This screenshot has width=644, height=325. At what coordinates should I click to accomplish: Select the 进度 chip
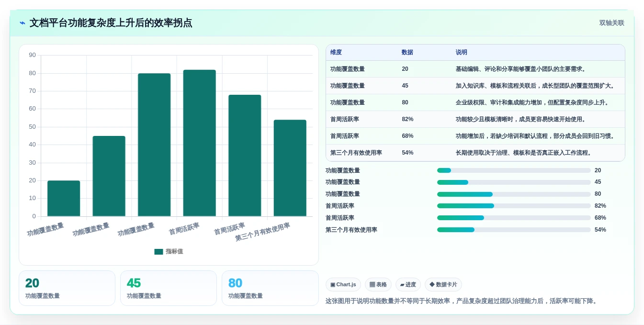click(x=408, y=285)
